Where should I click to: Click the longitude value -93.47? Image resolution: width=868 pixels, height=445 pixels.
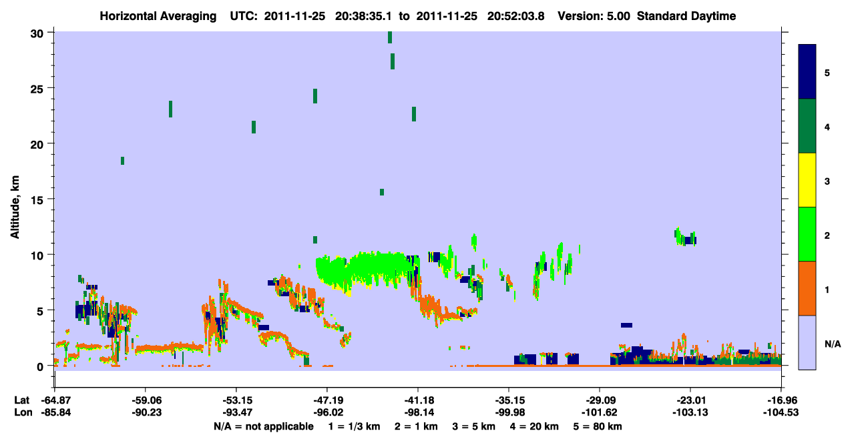[x=236, y=412]
